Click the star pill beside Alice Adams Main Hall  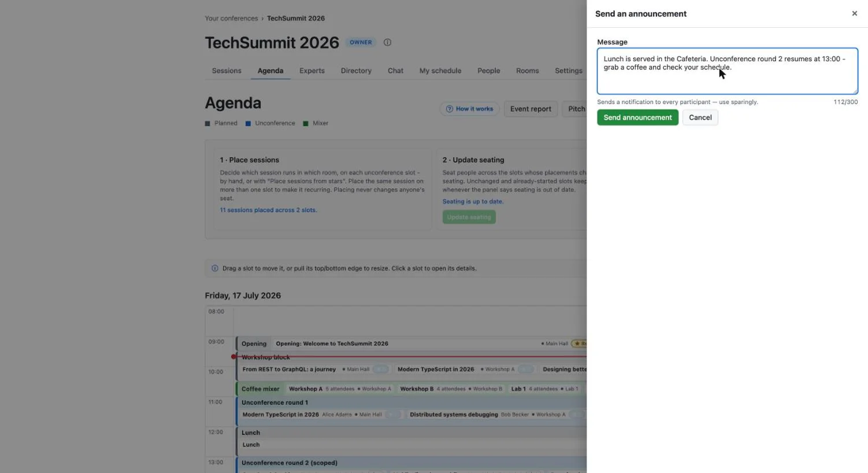click(394, 415)
